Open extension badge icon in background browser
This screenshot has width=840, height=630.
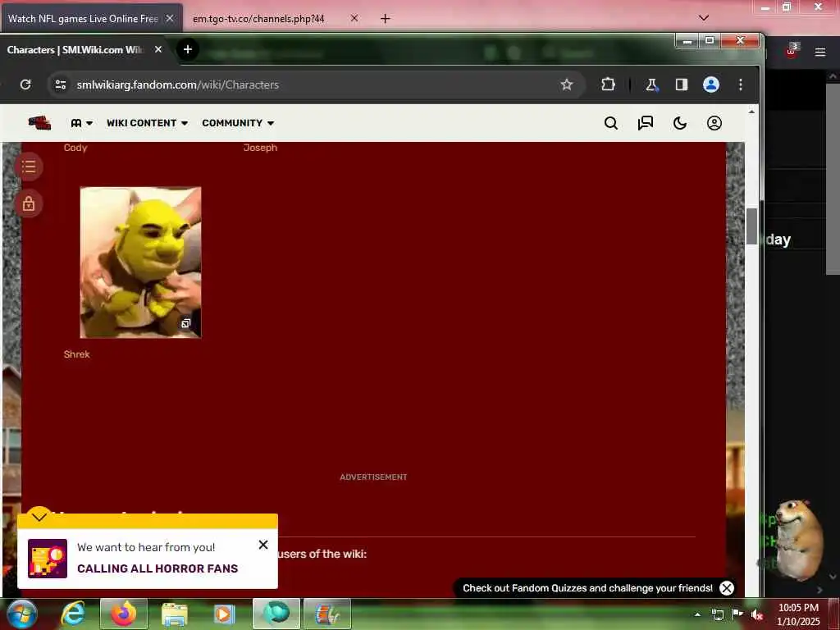pyautogui.click(x=792, y=51)
